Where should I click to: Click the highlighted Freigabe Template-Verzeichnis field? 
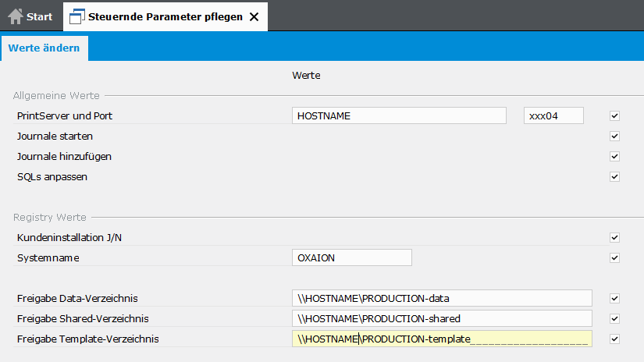pos(441,339)
